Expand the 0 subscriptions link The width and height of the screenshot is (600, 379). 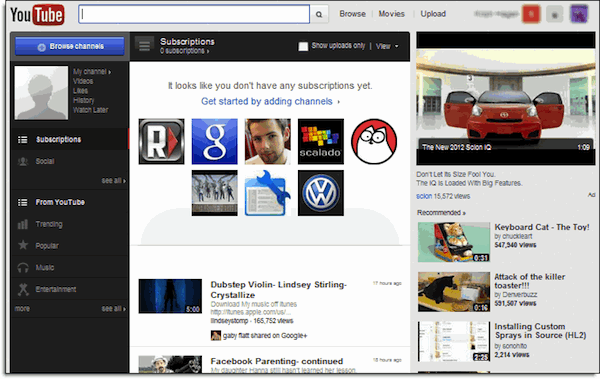tap(184, 51)
